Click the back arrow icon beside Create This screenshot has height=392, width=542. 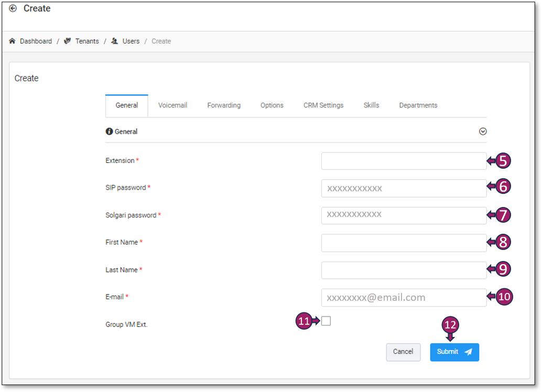click(x=13, y=8)
